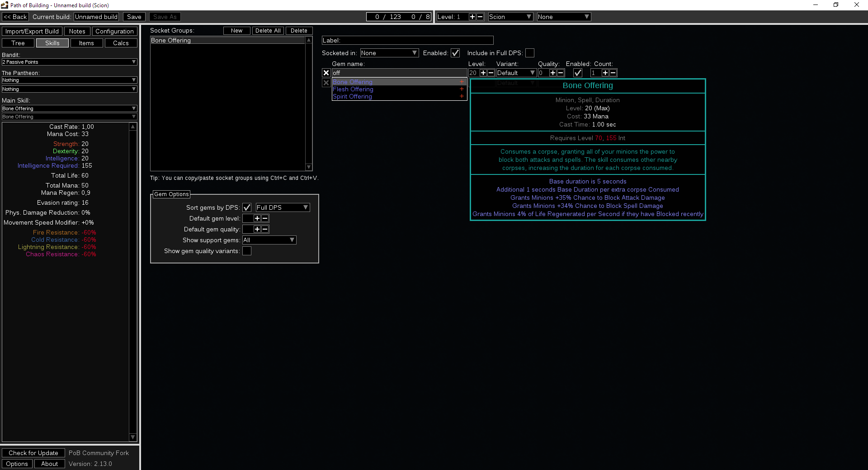The width and height of the screenshot is (868, 470).
Task: Open the Socketed in dropdown
Action: pyautogui.click(x=389, y=53)
